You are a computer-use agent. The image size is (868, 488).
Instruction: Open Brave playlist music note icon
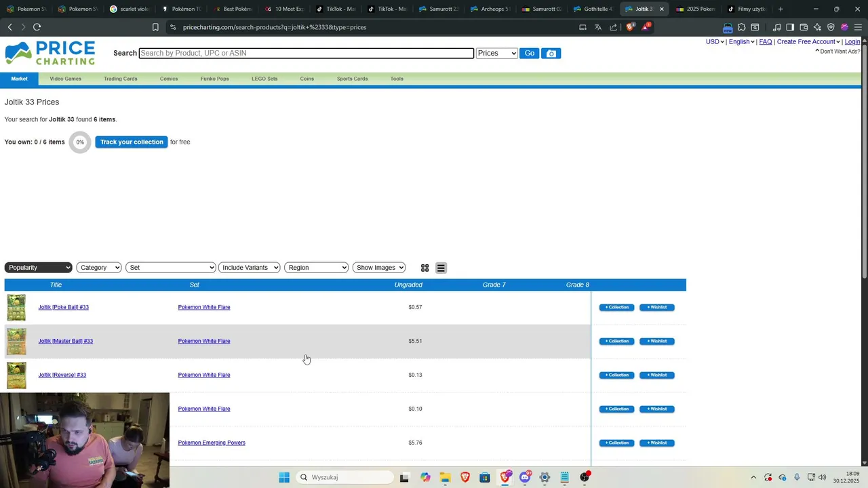pos(776,27)
